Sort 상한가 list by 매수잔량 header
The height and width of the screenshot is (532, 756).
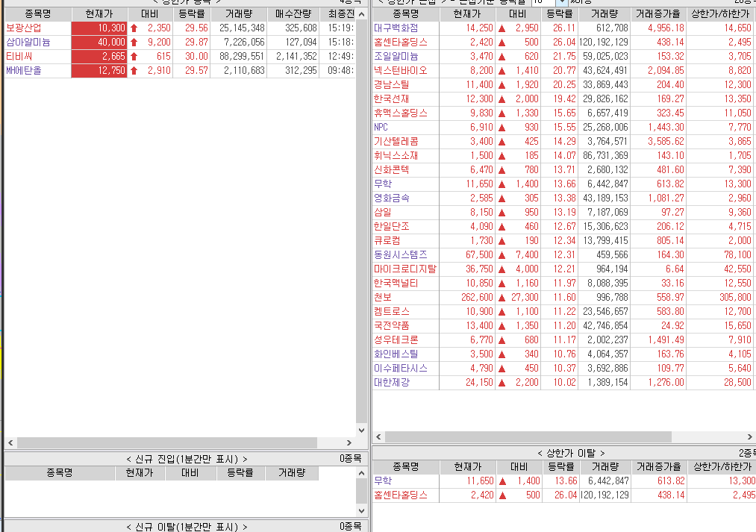pos(293,14)
